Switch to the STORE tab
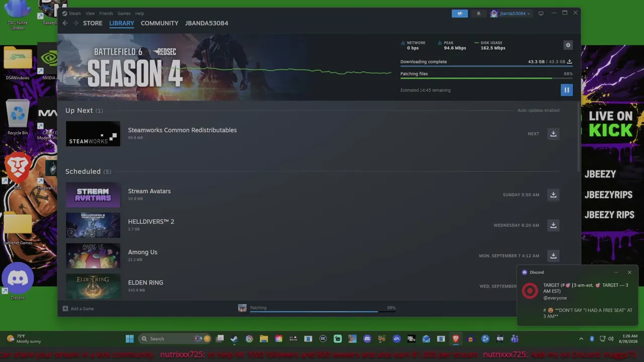The height and width of the screenshot is (362, 644). click(x=93, y=23)
